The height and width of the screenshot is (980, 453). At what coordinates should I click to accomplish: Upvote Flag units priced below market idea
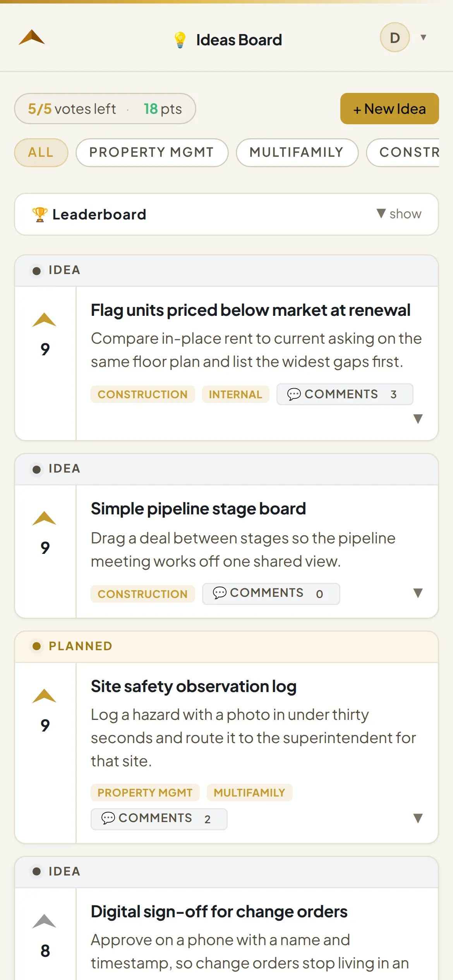click(x=44, y=320)
